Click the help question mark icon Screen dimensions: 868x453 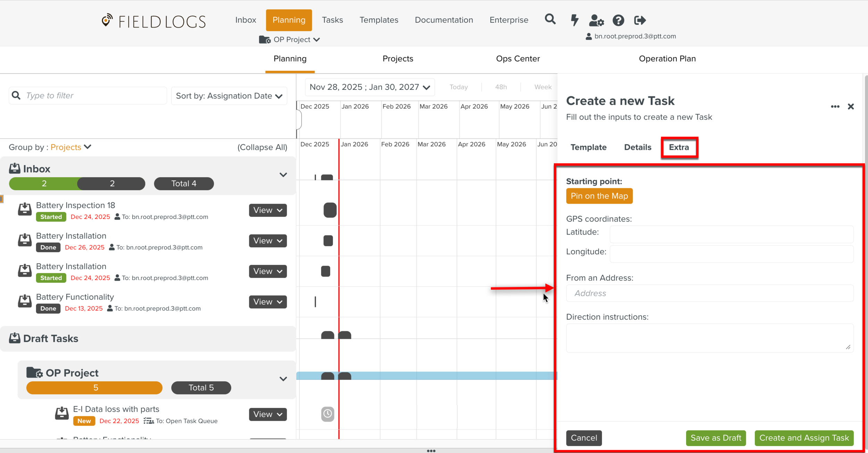pyautogui.click(x=618, y=20)
